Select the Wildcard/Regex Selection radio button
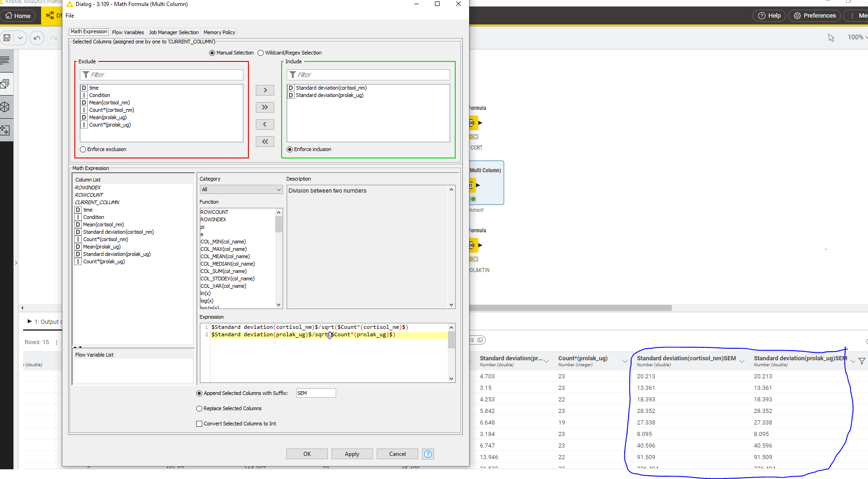The width and height of the screenshot is (868, 479). (261, 53)
